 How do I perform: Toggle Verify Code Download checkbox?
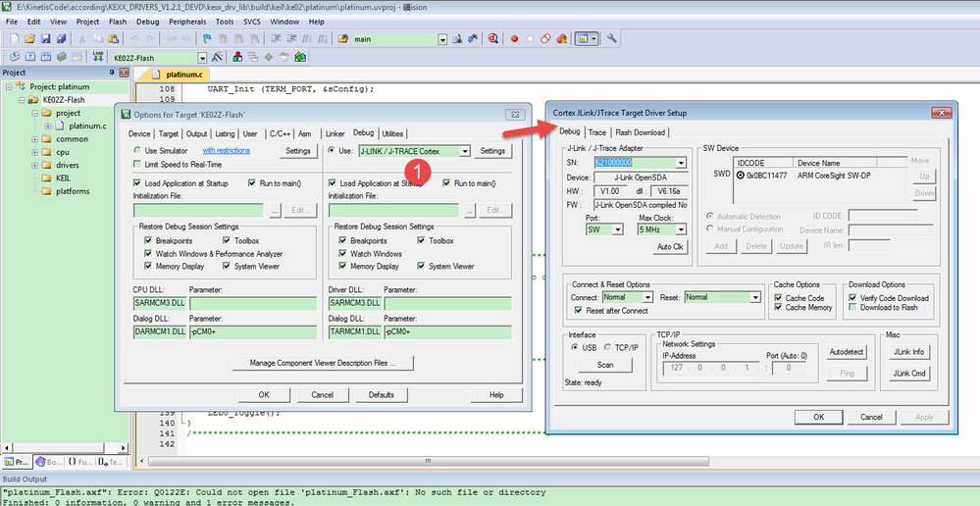pyautogui.click(x=853, y=298)
